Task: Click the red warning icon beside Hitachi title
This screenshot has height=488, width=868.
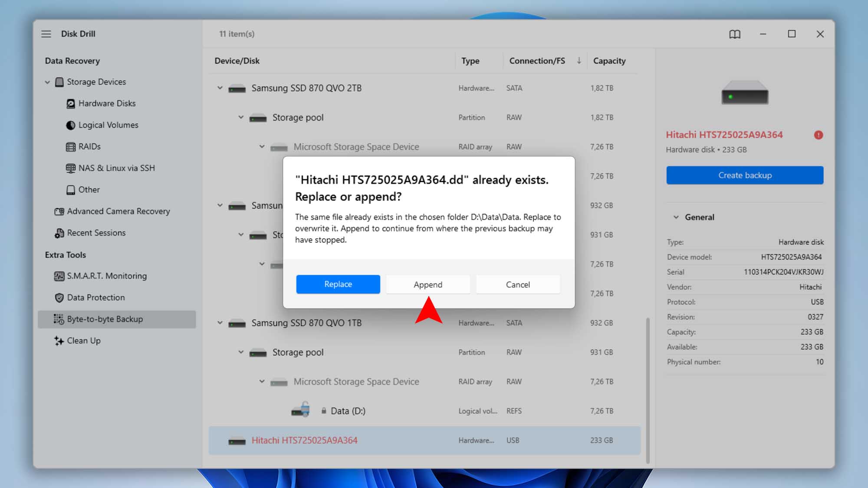Action: click(x=818, y=135)
